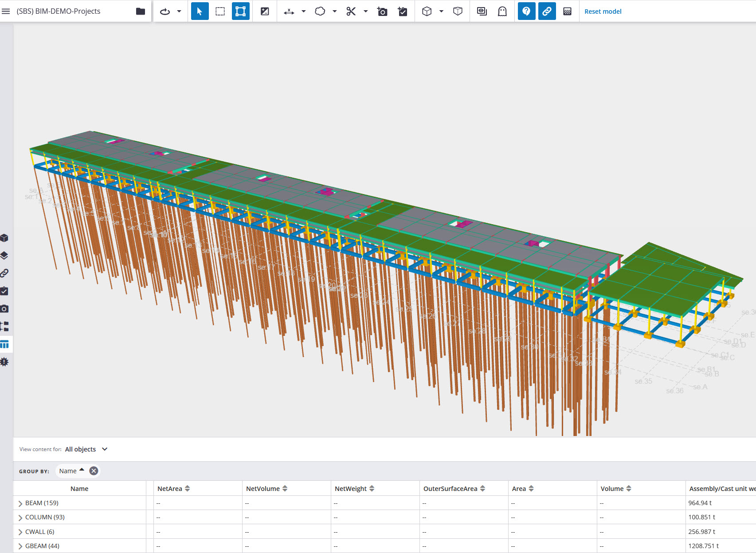Toggle the link sharing mode
This screenshot has width=756, height=553.
pyautogui.click(x=547, y=11)
